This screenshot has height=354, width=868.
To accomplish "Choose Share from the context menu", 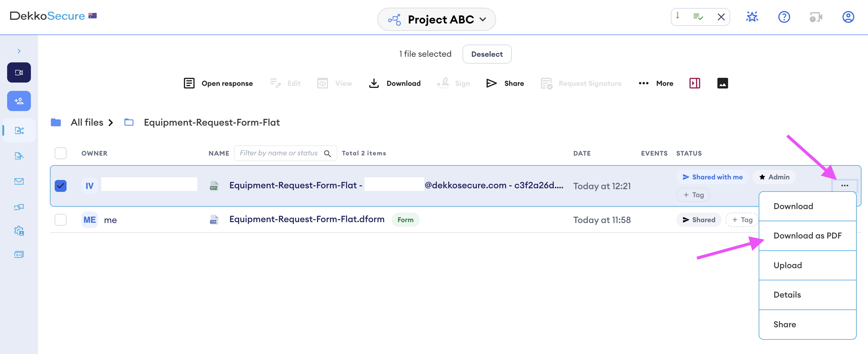I will (x=807, y=325).
